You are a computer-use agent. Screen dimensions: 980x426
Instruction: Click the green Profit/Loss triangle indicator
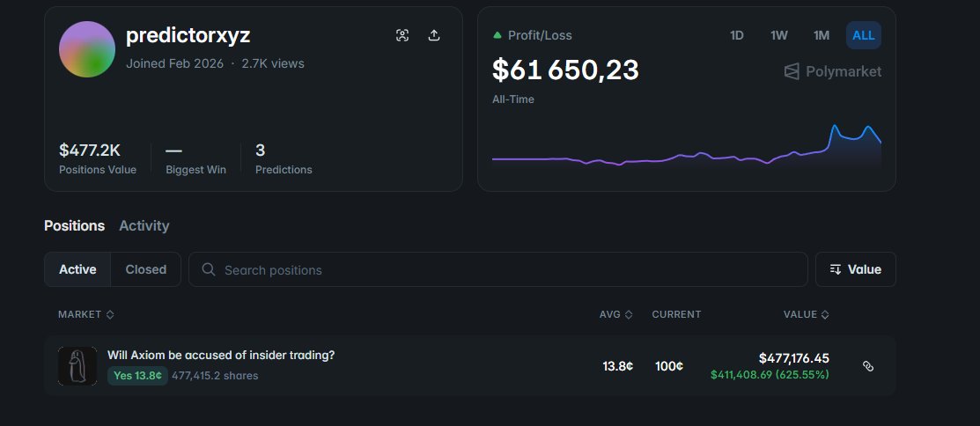[x=497, y=35]
